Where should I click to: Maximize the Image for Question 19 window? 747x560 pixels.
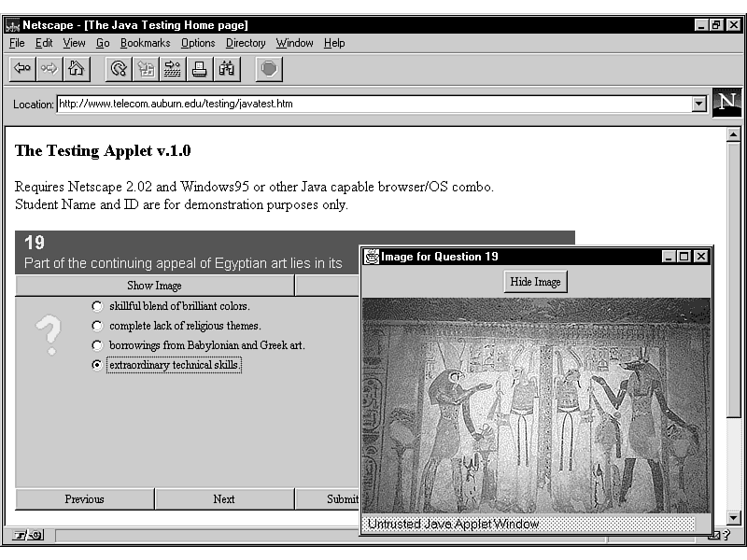[x=684, y=257]
